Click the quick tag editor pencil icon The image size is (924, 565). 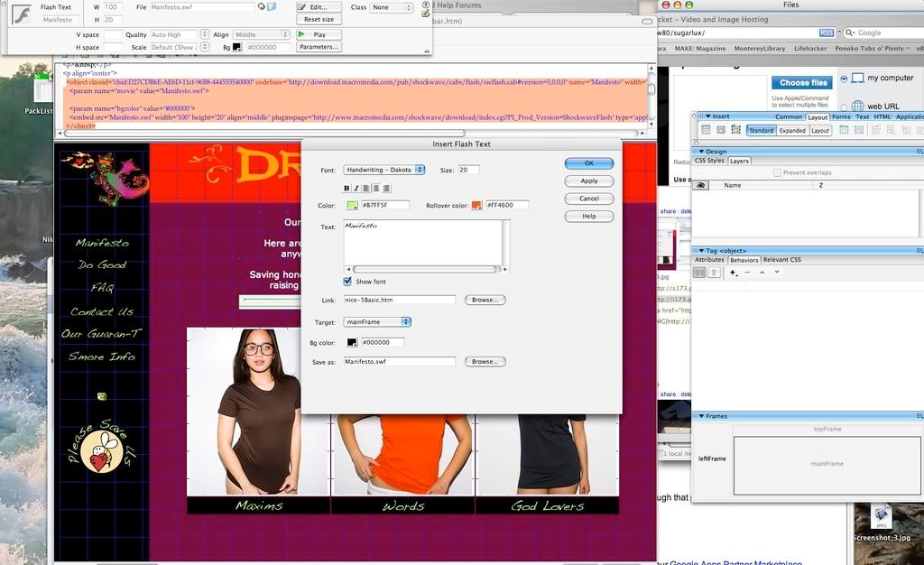tap(426, 13)
